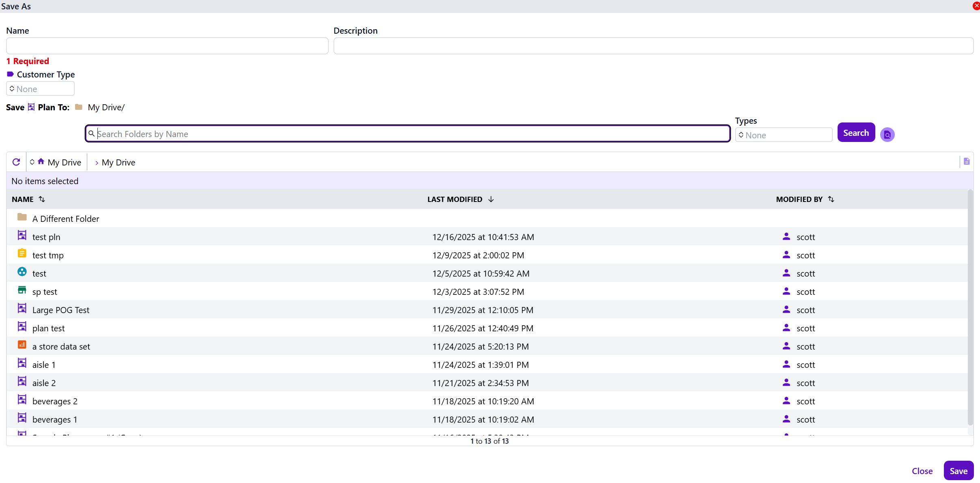Click the green store icon for sp test

[22, 290]
